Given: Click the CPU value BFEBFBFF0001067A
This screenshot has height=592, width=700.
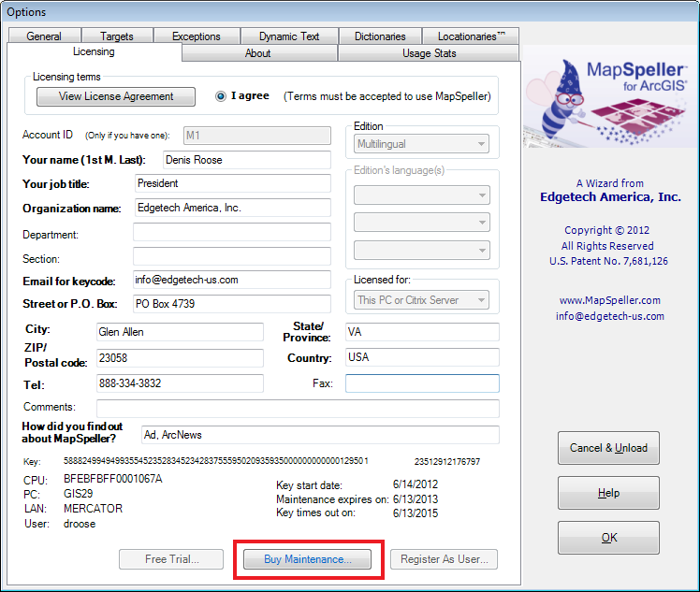Looking at the screenshot, I should click(x=113, y=479).
